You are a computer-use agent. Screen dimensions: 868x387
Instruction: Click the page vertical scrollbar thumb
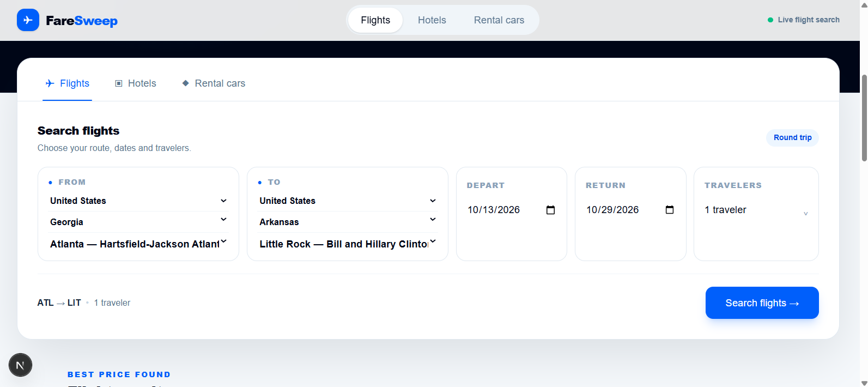pyautogui.click(x=864, y=118)
